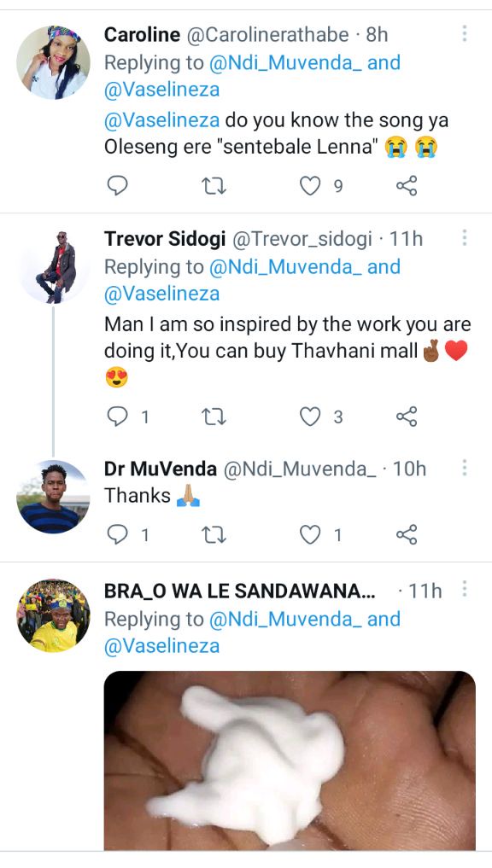Screen dimensions: 492x868
Task: Retweet Trevor Sidogi's tweet
Action: point(214,417)
